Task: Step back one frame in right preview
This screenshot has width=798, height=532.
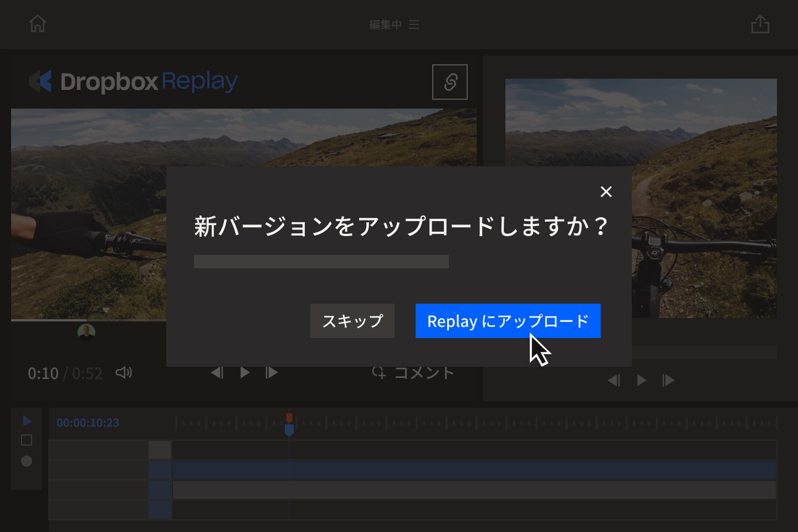Action: (614, 380)
